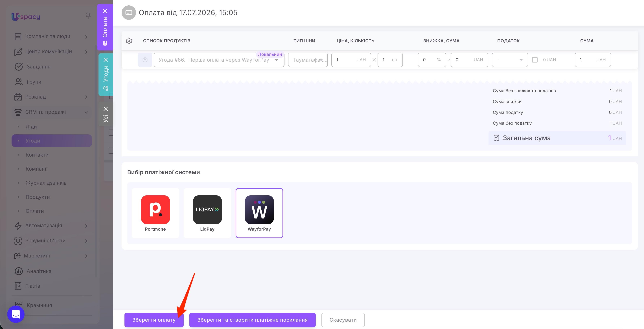Select the WayforPay payment system
The height and width of the screenshot is (329, 644).
tap(259, 213)
